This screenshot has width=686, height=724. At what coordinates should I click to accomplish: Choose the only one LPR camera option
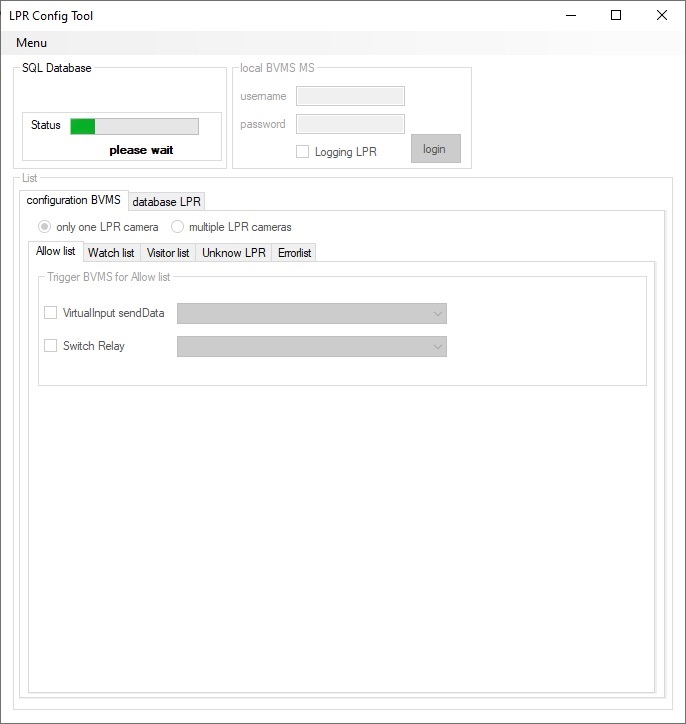click(45, 227)
